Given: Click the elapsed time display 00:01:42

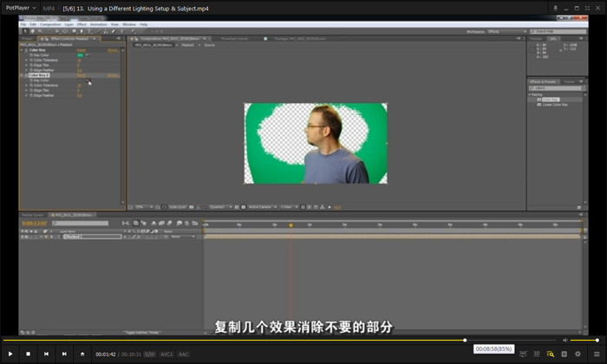Looking at the screenshot, I should tap(105, 354).
